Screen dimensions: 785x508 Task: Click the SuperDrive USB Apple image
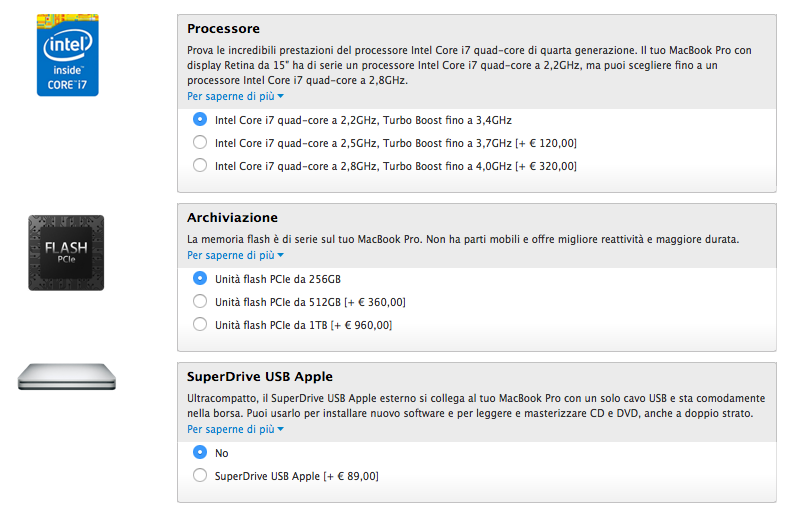(67, 377)
